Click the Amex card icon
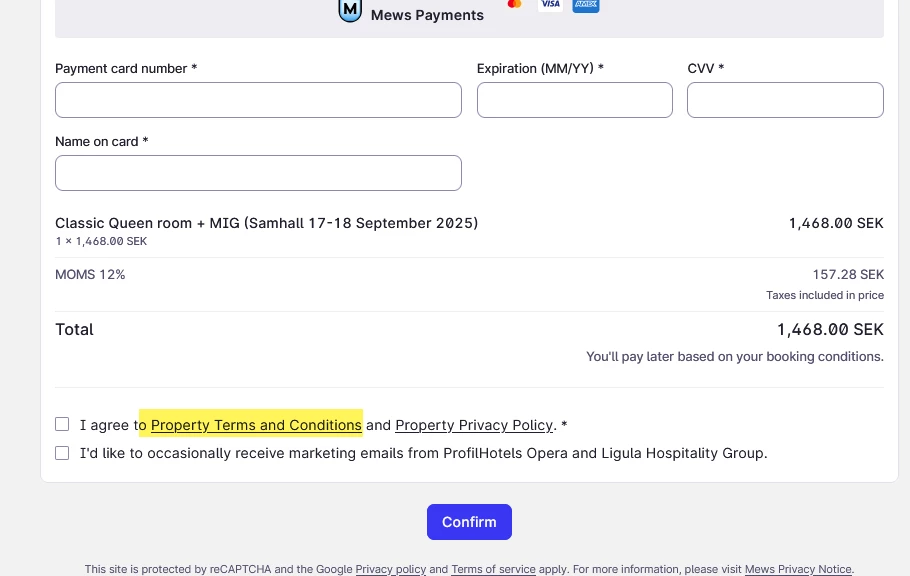Viewport: 910px width, 576px height. 586,5
